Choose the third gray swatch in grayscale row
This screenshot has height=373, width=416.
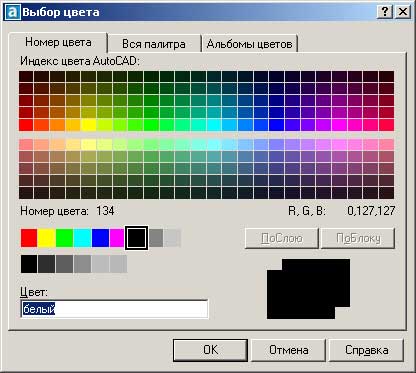[x=64, y=264]
